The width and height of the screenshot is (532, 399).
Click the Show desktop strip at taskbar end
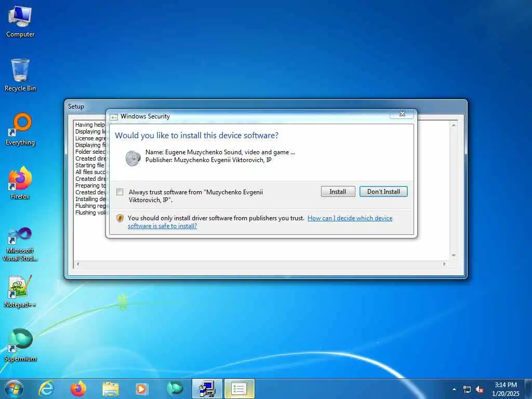(x=528, y=389)
